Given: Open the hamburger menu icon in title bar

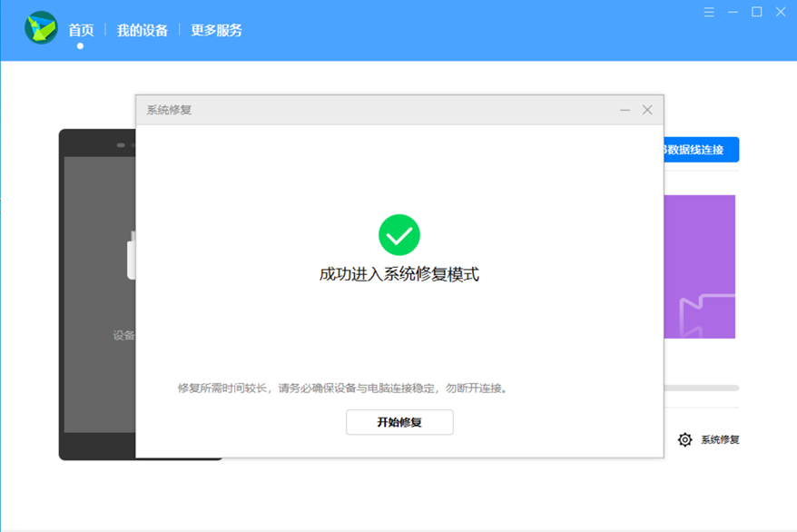Looking at the screenshot, I should coord(709,12).
